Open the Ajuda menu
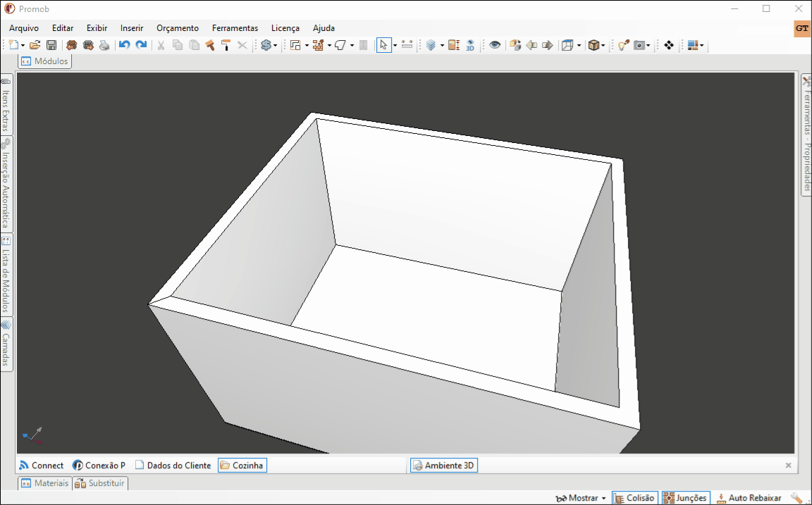Screen dimensions: 812x505 pos(324,28)
